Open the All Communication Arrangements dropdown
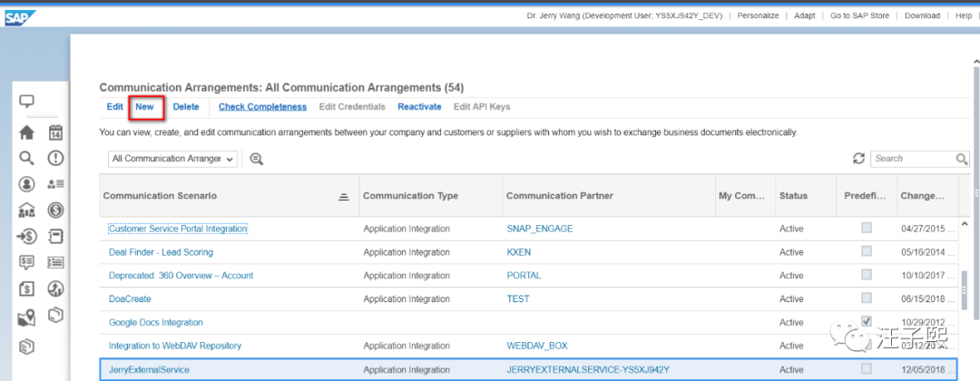The width and height of the screenshot is (980, 381). coord(172,159)
